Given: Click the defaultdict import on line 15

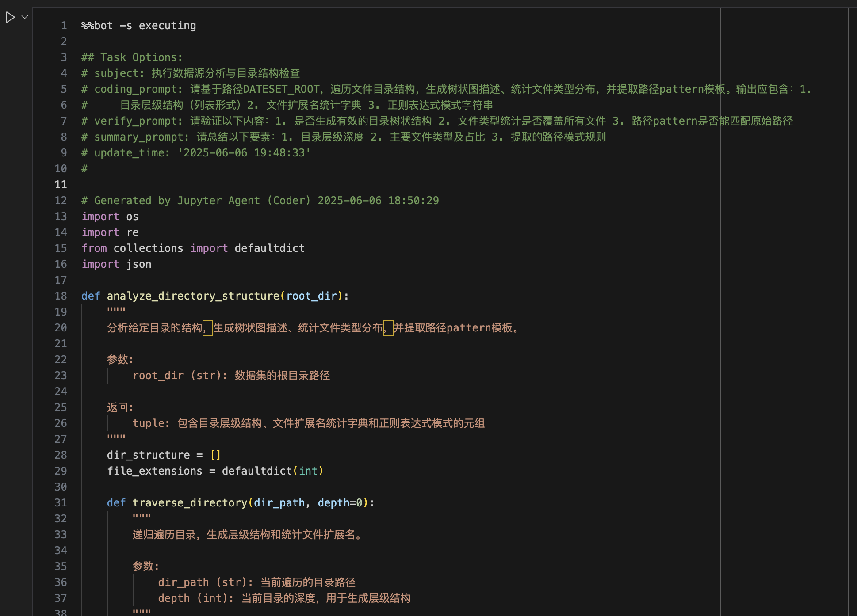Looking at the screenshot, I should tap(269, 248).
